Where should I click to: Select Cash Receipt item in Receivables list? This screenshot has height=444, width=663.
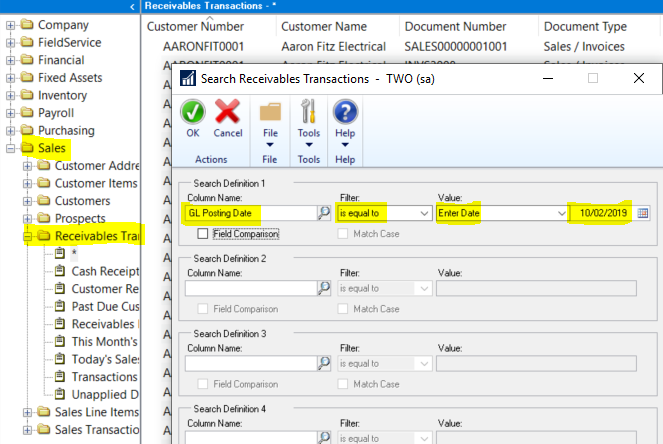tap(104, 270)
